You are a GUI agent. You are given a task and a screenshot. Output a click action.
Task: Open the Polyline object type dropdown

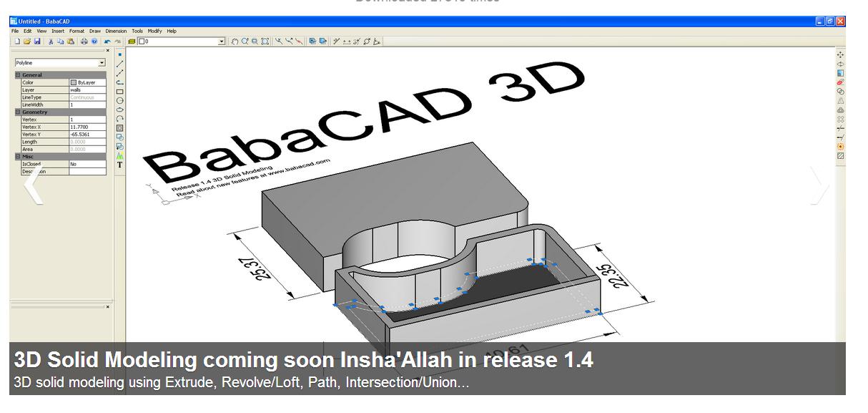tap(102, 63)
